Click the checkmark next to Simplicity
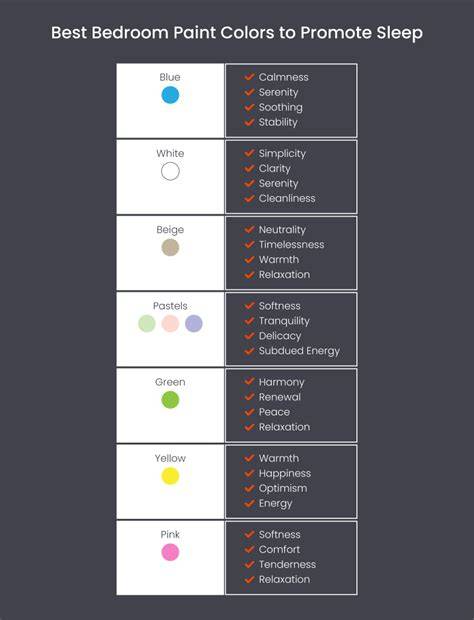Image resolution: width=474 pixels, height=620 pixels. tap(249, 153)
